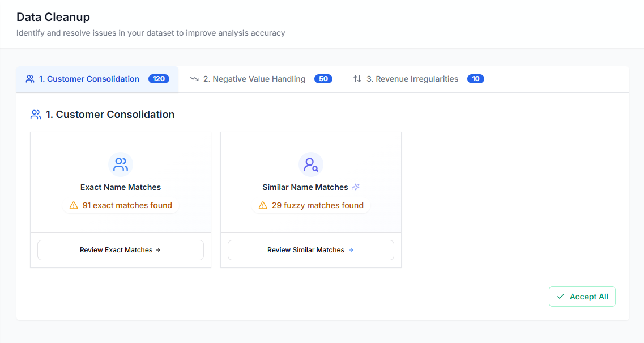This screenshot has height=343, width=644.
Task: Click the Review Exact Matches button
Action: 120,250
